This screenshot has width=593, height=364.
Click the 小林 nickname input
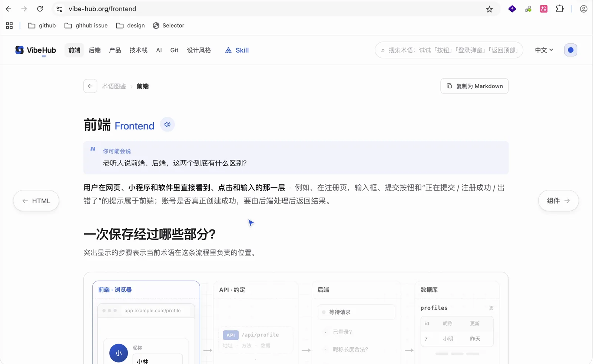tap(158, 359)
